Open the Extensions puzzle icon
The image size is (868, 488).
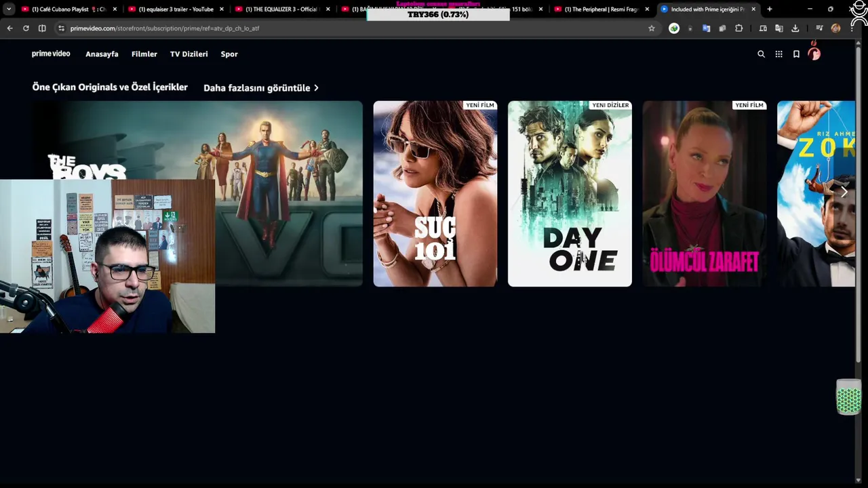tap(738, 28)
